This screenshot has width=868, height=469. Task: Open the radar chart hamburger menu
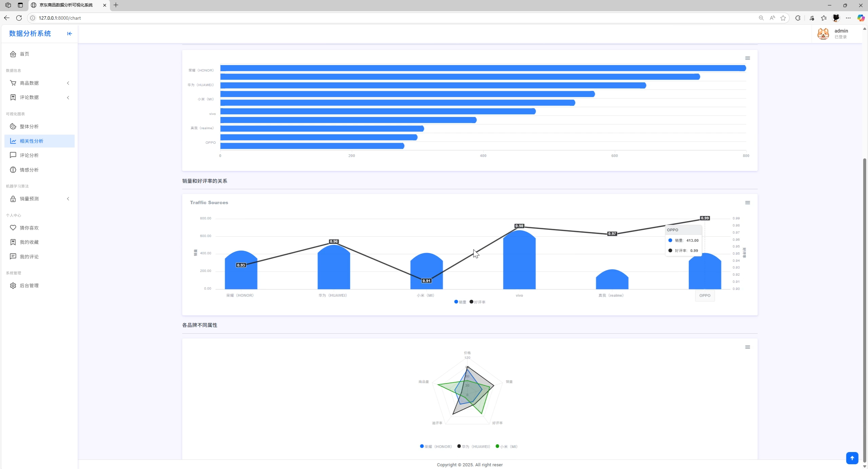click(747, 347)
